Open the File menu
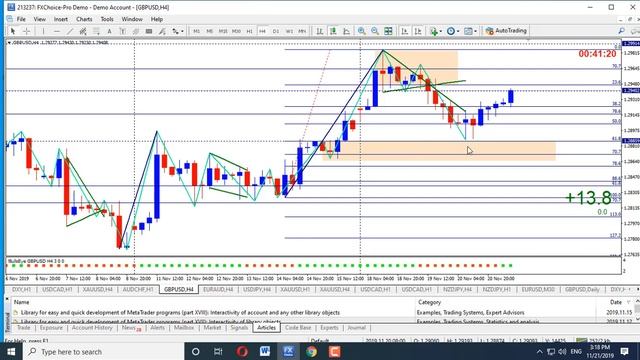This screenshot has width=640, height=360. pos(21,19)
